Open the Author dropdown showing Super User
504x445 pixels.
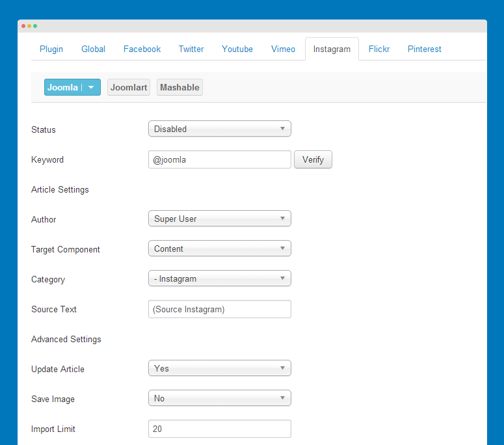(x=220, y=219)
